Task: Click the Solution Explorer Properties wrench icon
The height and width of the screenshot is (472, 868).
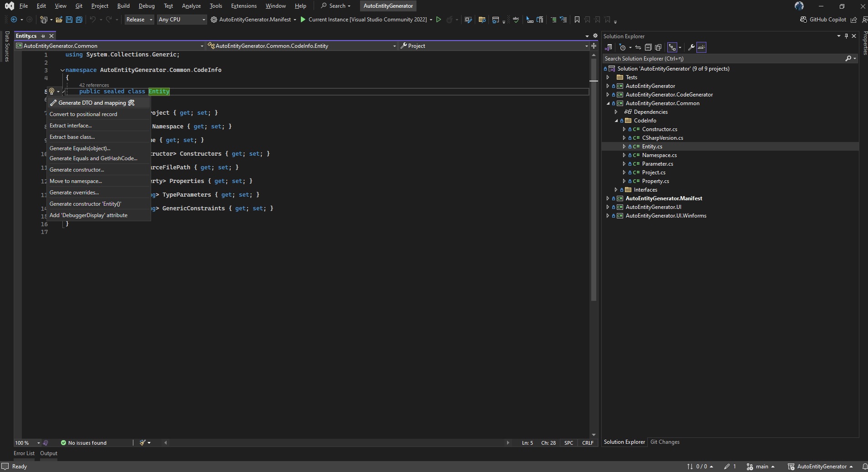Action: pyautogui.click(x=691, y=47)
